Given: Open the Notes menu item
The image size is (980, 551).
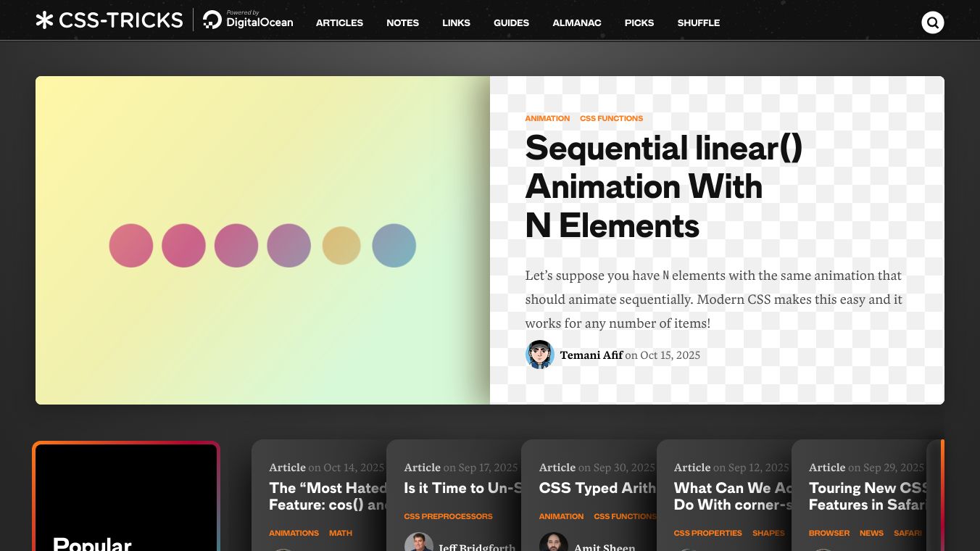Looking at the screenshot, I should click(403, 22).
